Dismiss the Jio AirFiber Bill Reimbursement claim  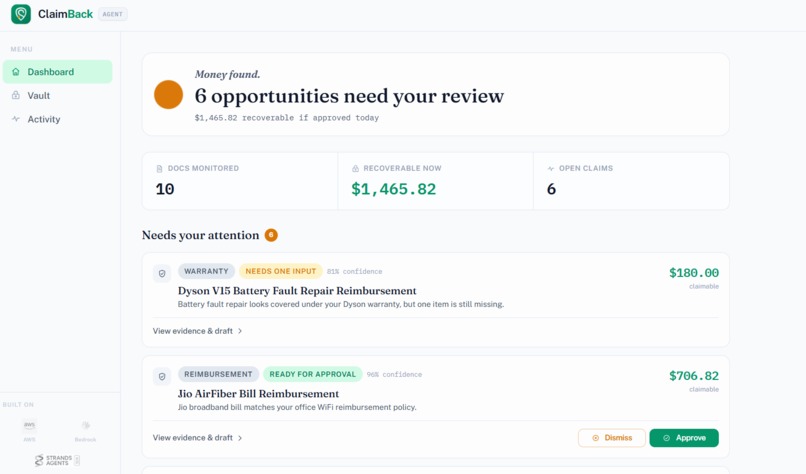click(612, 438)
